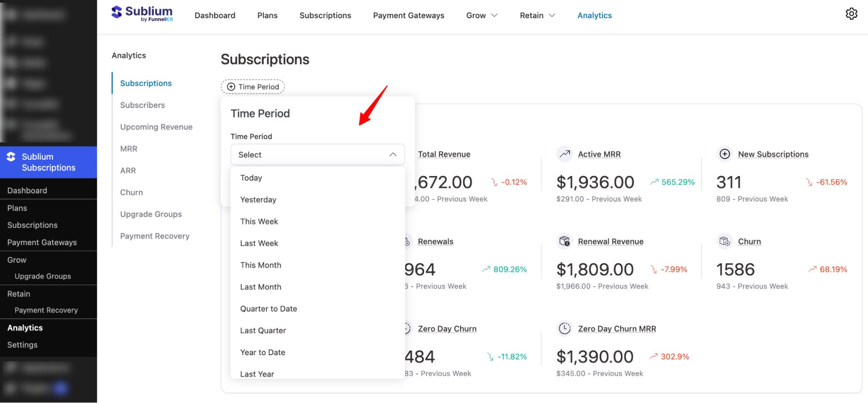Screen dimensions: 868x403
Task: Select Quarter to Date period option
Action: pos(268,308)
